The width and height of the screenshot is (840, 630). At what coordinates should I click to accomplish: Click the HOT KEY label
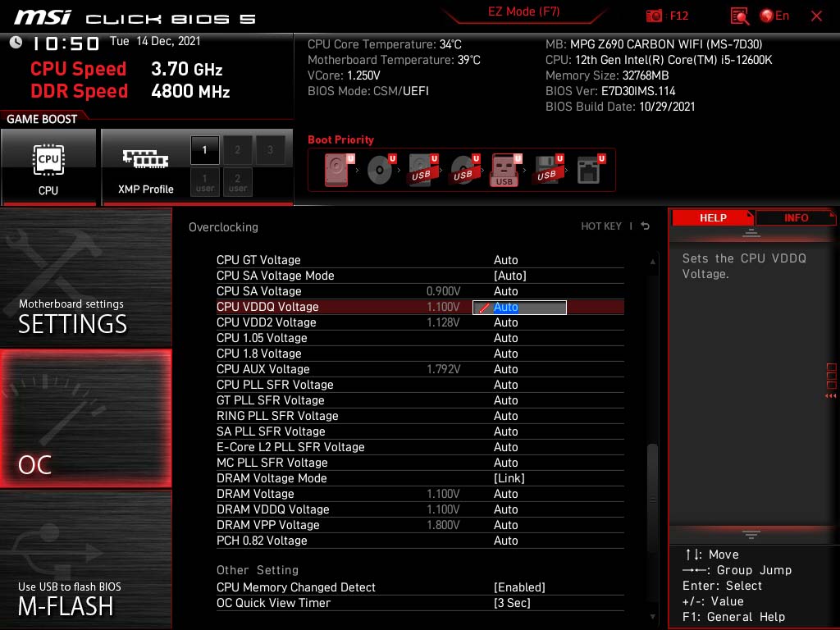601,226
